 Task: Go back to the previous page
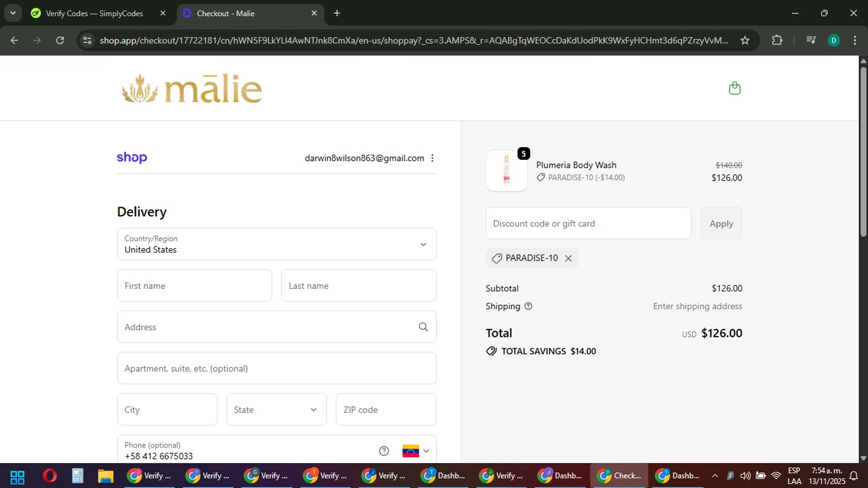tap(14, 40)
